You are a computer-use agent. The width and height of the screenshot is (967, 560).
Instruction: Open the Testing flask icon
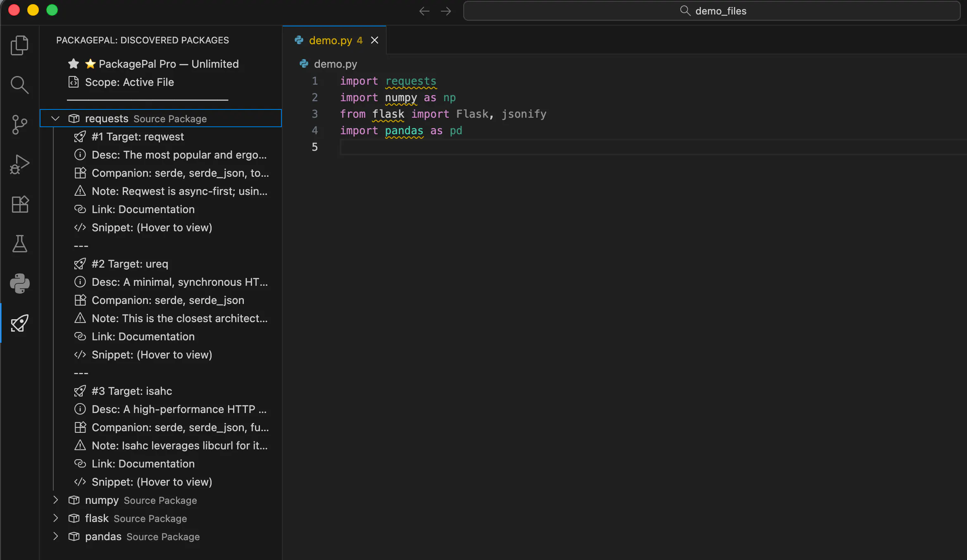[19, 244]
